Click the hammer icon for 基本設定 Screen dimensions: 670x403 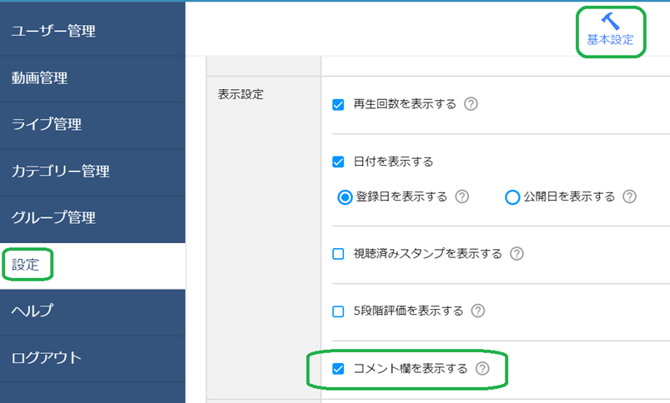click(x=610, y=21)
